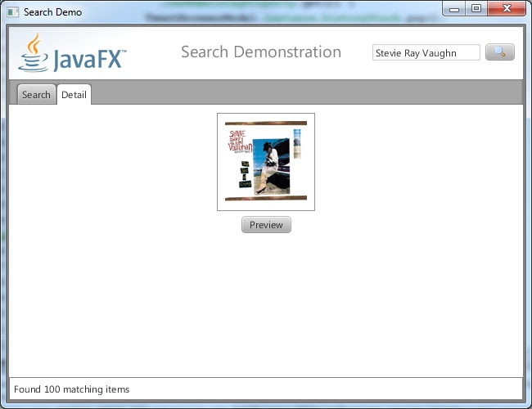Click the Preview button
This screenshot has width=532, height=409.
[266, 225]
